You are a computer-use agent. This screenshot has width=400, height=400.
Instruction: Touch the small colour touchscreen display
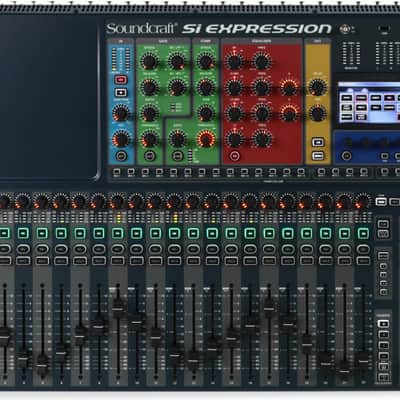coord(369,103)
